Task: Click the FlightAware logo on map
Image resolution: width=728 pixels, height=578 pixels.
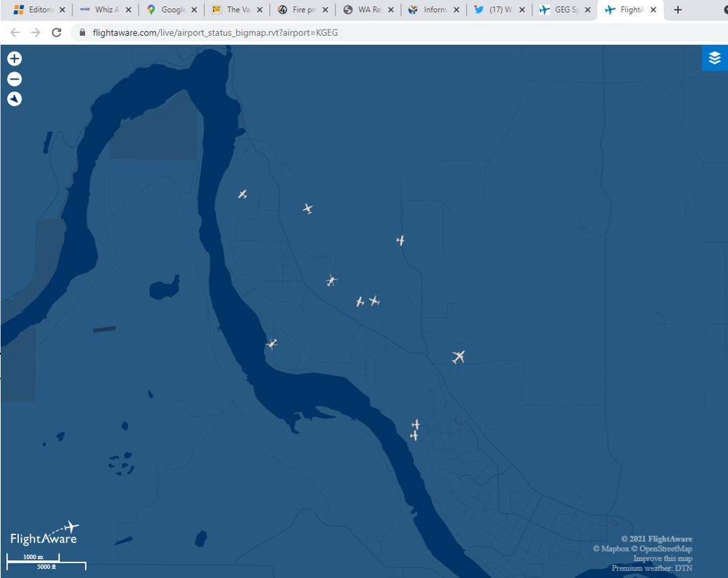Action: coord(44,534)
